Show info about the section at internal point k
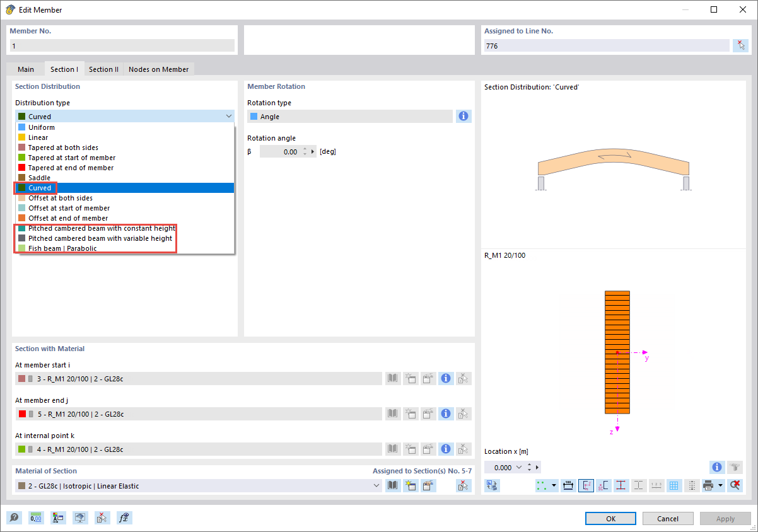Viewport: 758px width, 532px height. pos(446,449)
